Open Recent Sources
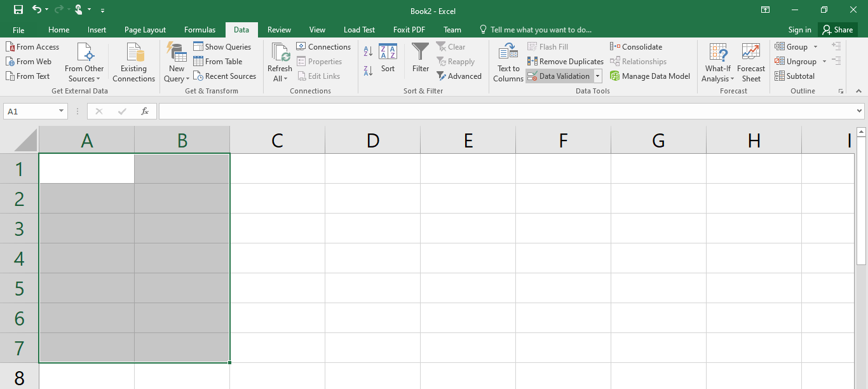868x389 pixels. coord(225,76)
